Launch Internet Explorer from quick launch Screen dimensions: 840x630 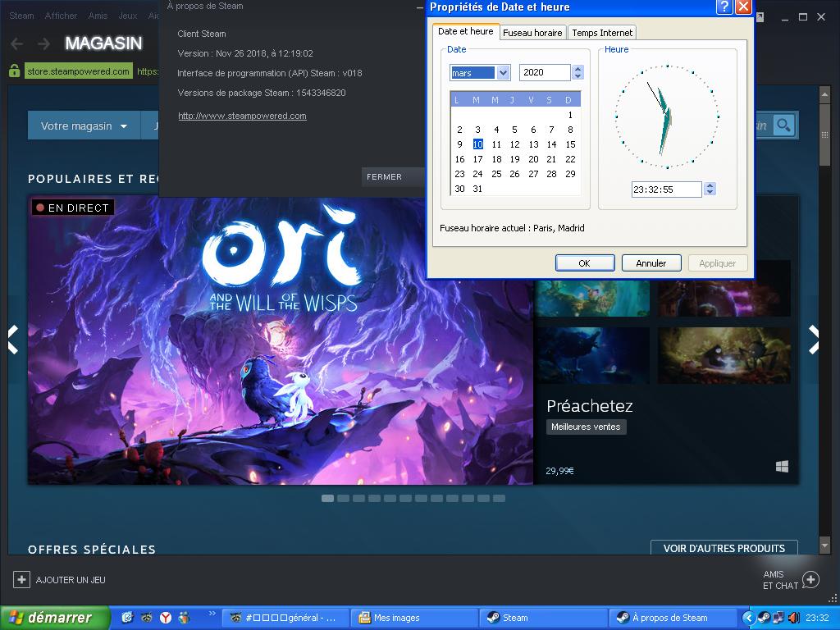click(127, 618)
